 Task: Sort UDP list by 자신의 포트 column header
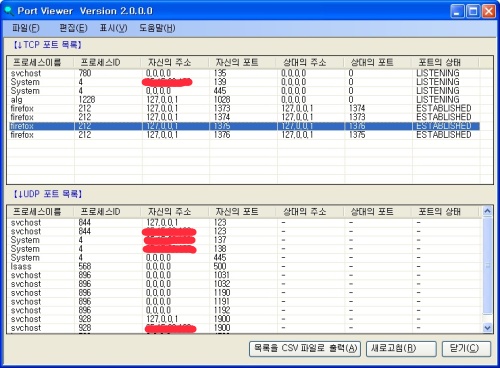coord(243,212)
